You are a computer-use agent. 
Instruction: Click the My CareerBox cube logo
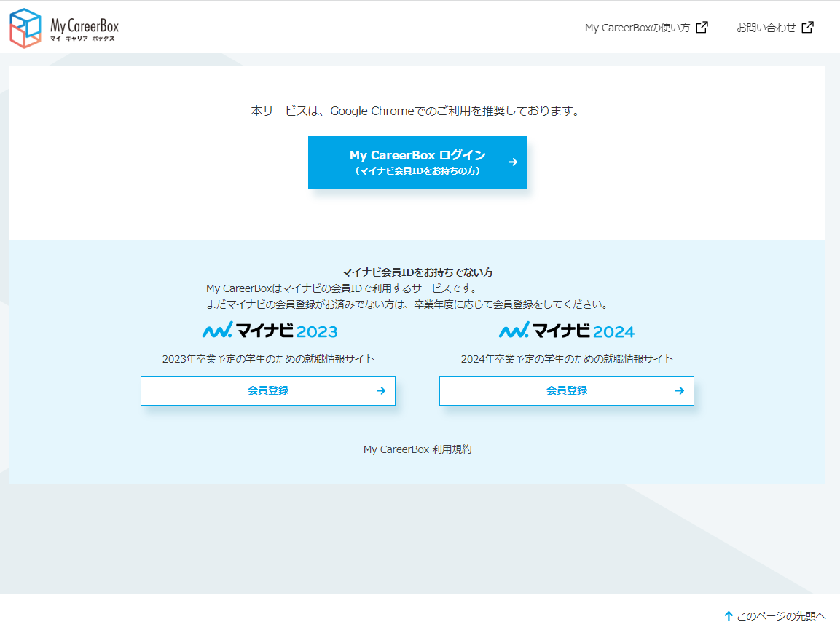pyautogui.click(x=25, y=28)
